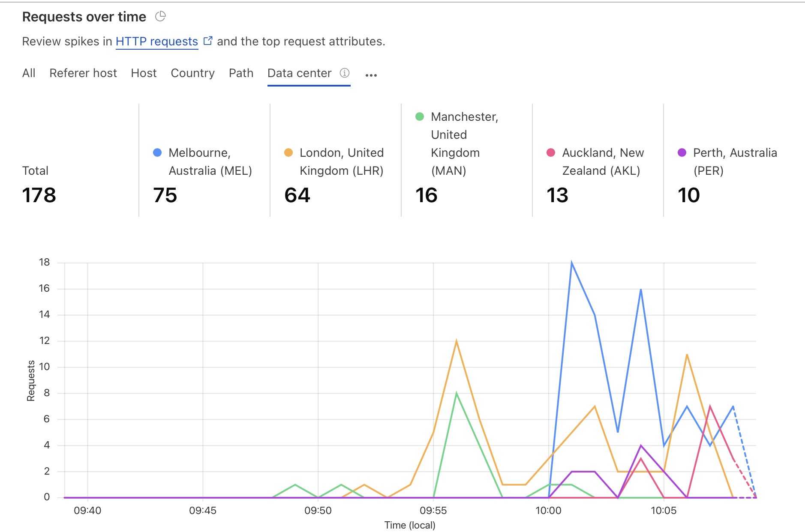Click the London peak at 12 requests

pos(457,341)
